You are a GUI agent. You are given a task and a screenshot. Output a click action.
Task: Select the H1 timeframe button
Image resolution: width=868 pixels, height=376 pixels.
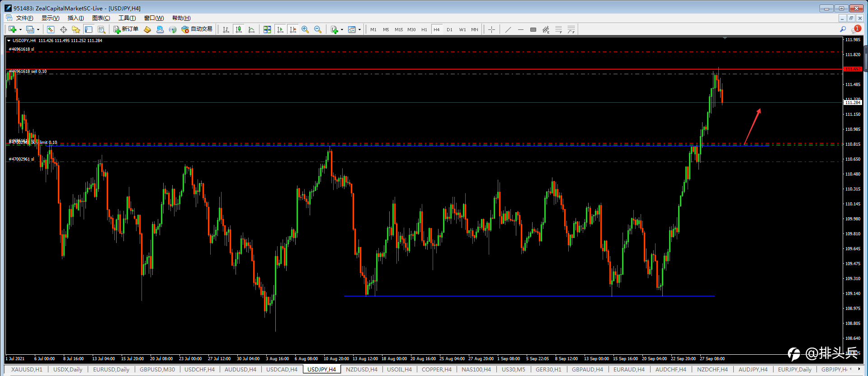(424, 29)
